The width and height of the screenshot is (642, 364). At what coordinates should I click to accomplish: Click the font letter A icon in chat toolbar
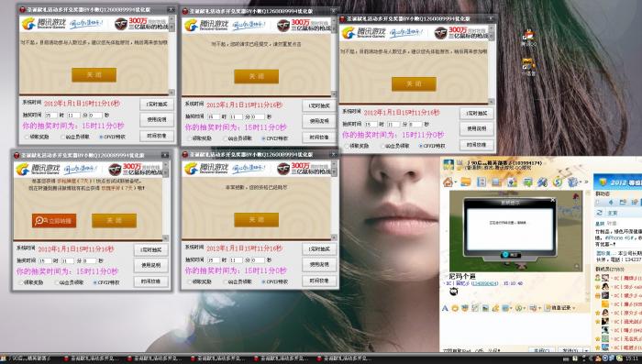point(445,308)
